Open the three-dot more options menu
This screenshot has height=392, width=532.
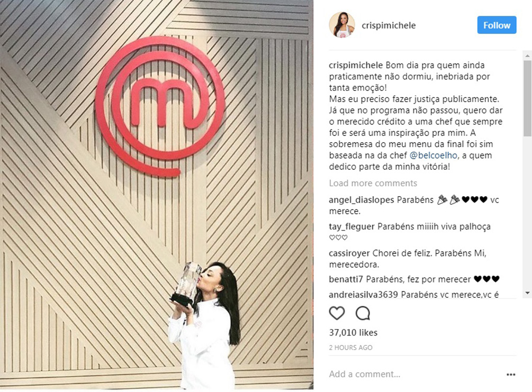pos(511,375)
